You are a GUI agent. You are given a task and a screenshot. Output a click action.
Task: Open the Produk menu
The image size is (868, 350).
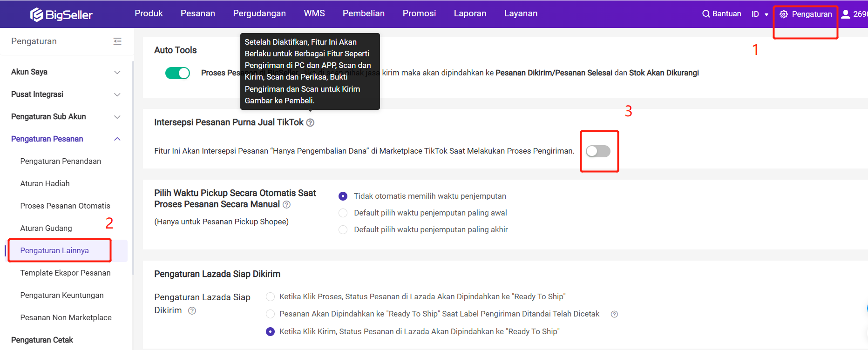pyautogui.click(x=149, y=13)
